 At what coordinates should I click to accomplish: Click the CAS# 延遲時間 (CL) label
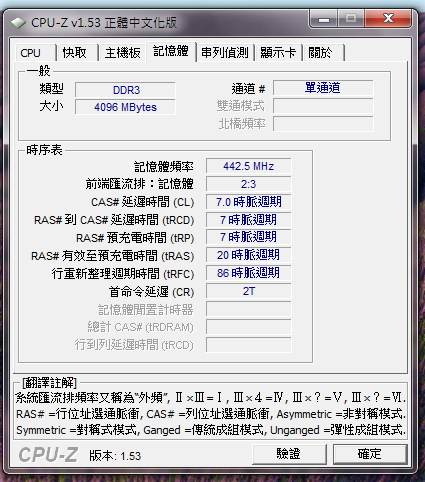point(142,202)
